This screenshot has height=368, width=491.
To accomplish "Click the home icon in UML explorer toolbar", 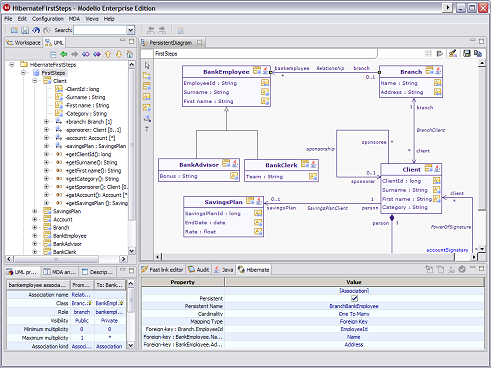I will coord(130,54).
